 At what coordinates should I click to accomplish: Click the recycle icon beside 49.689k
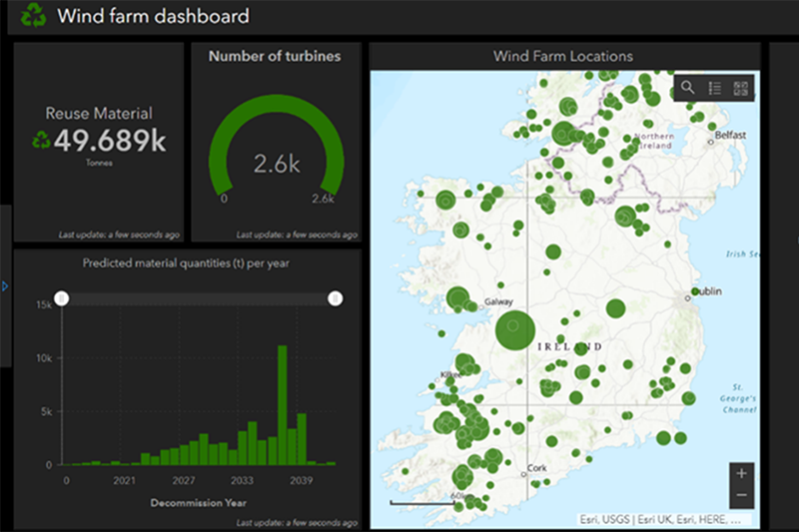coord(41,141)
